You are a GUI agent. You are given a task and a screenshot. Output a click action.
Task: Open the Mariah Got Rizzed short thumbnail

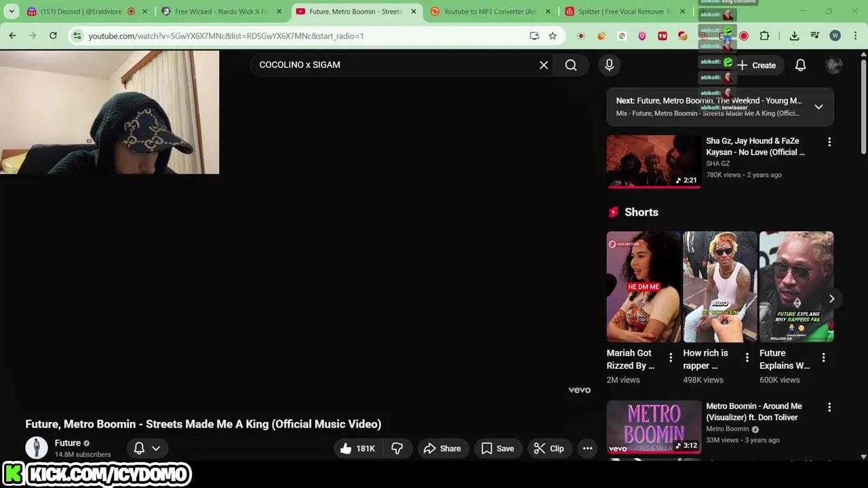(644, 287)
